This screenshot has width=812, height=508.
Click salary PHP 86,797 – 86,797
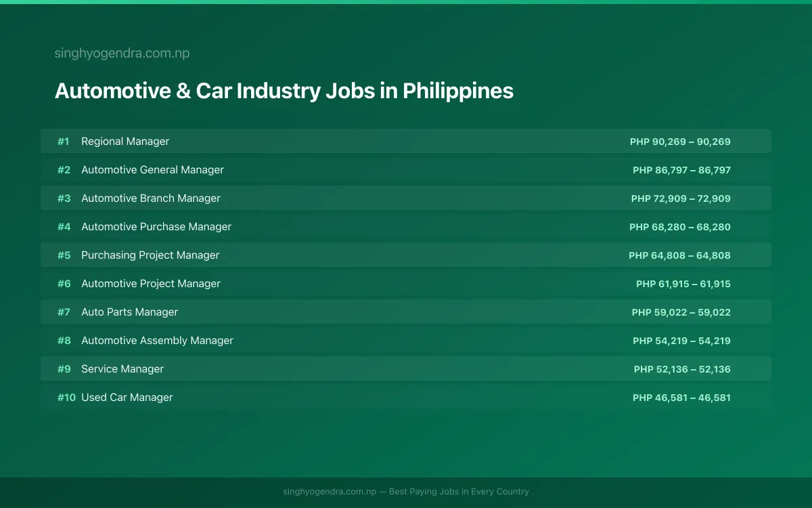(681, 170)
